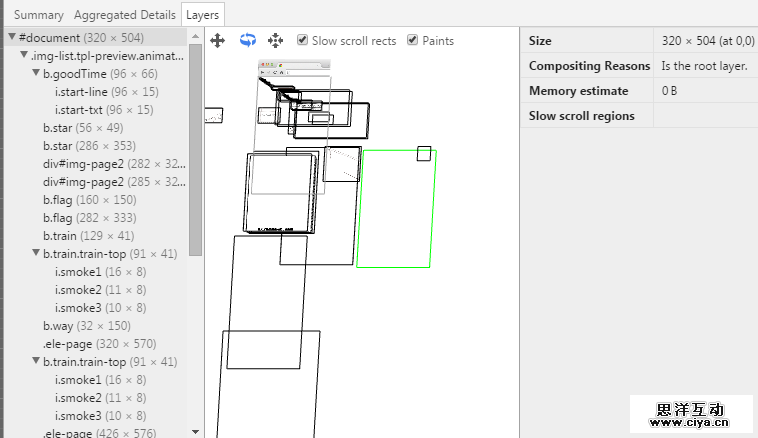Collapse the .img-list.tpl-preview node arrow
Screen dimensions: 758x438
point(24,56)
